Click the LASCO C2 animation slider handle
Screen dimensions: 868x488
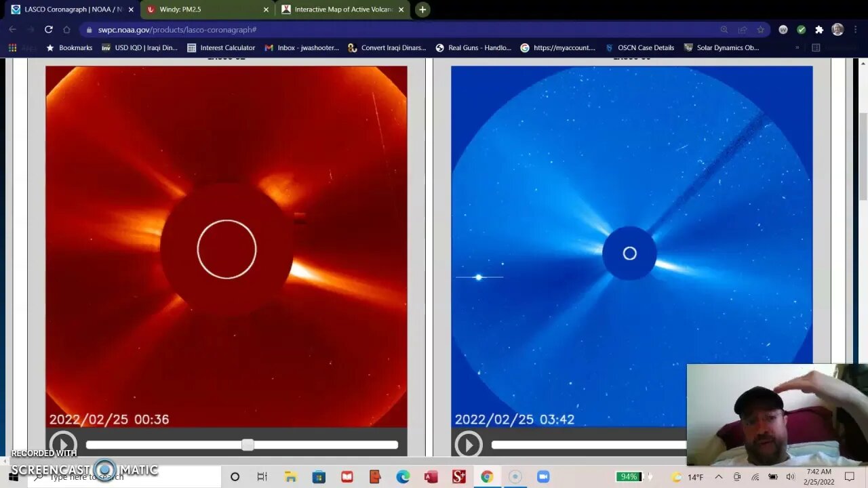pos(248,445)
